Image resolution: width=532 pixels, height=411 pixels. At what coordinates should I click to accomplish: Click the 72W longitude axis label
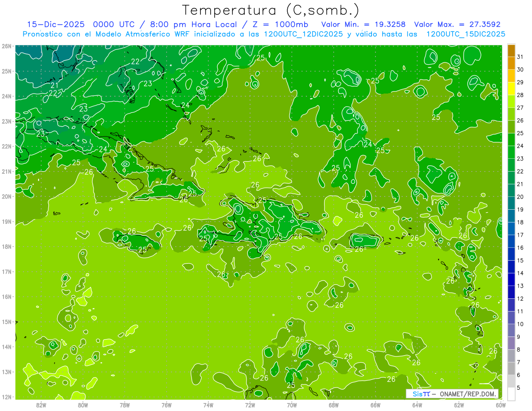point(250,405)
